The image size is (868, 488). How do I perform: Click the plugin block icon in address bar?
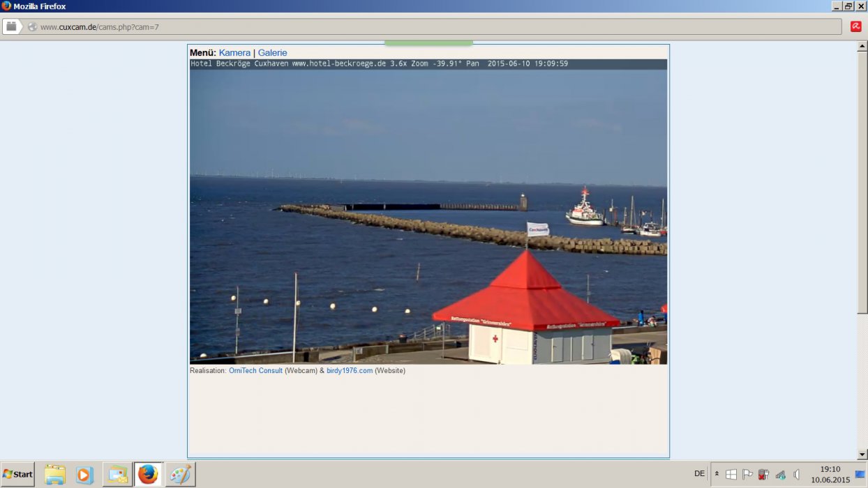click(x=11, y=26)
